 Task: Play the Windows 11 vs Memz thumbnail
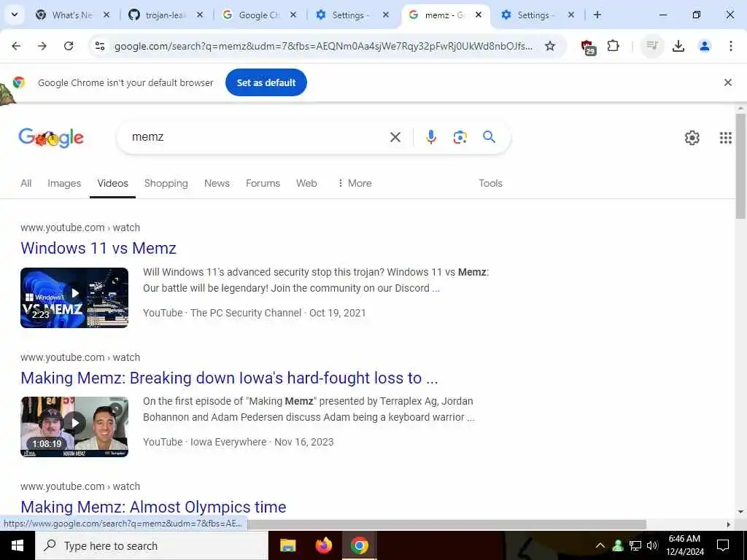(74, 297)
